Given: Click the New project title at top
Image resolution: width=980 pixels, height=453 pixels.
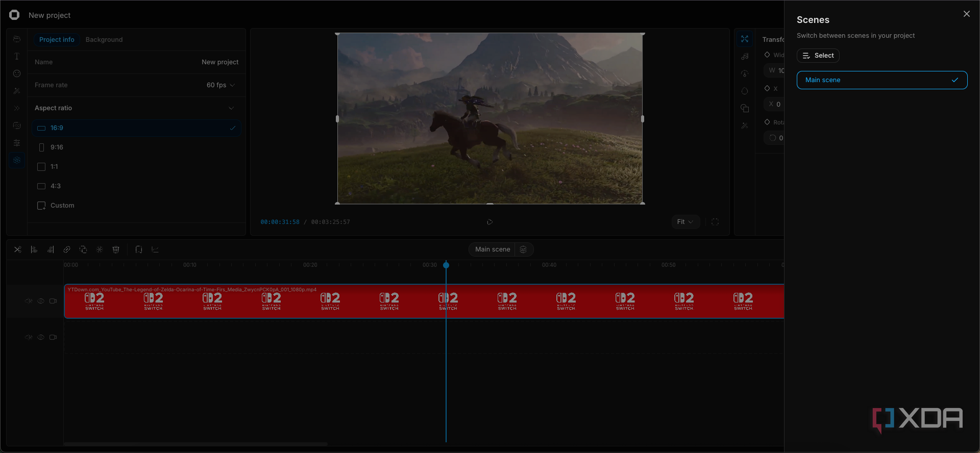Looking at the screenshot, I should (50, 15).
